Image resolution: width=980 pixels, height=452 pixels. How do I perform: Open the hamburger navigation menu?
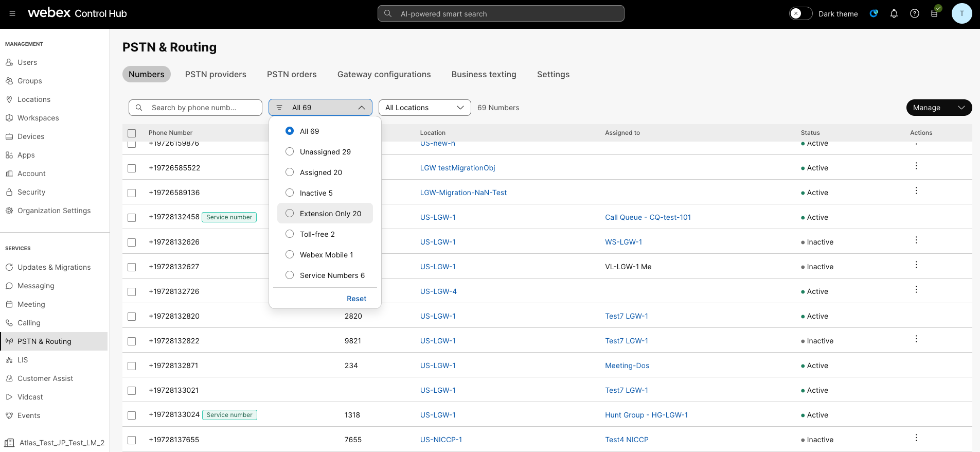(12, 13)
